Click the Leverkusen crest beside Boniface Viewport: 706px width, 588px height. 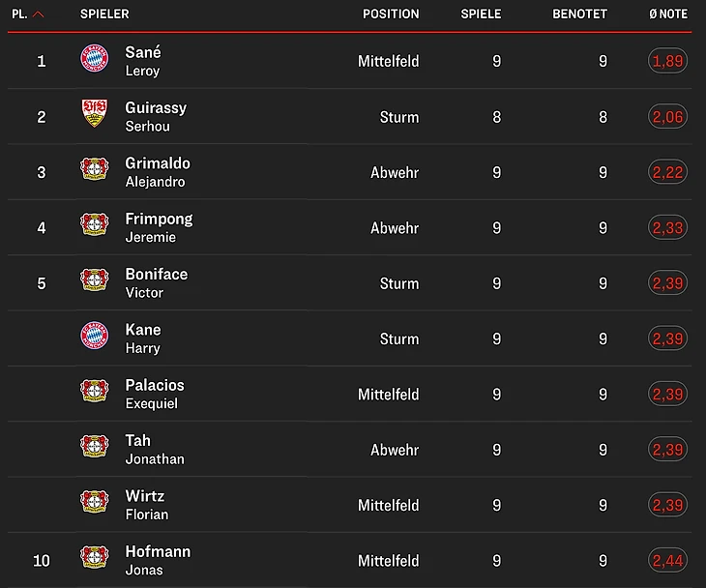coord(95,281)
